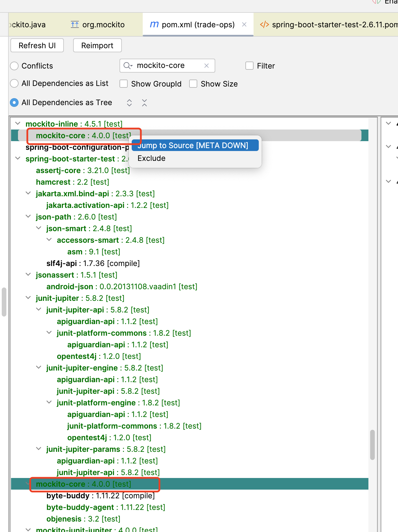
Task: Select the Conflicts radio button
Action: pos(14,66)
